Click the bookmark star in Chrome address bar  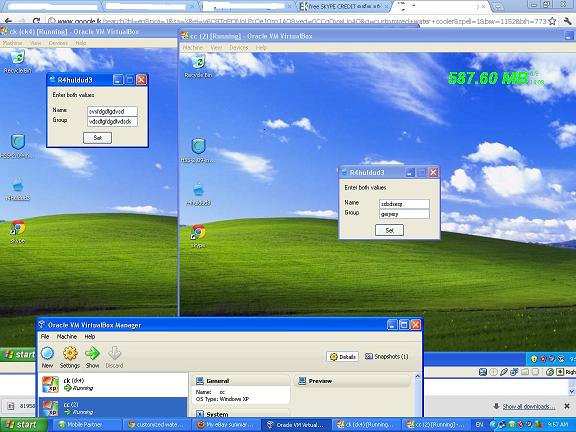(552, 21)
